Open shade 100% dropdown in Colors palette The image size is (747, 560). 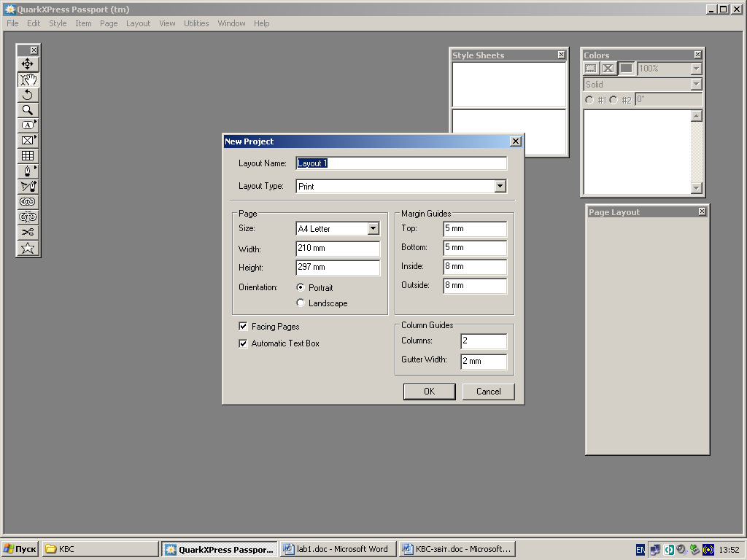pos(697,69)
